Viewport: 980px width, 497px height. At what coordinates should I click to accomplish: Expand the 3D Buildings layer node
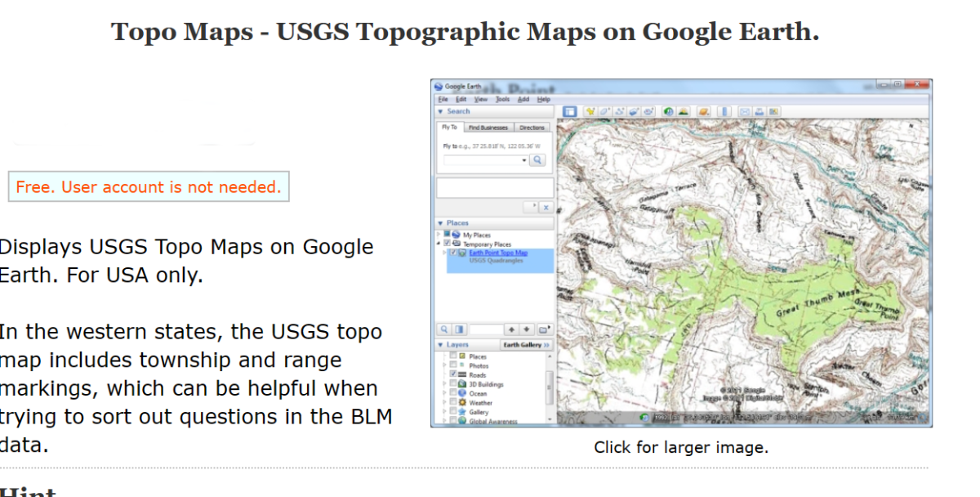click(x=444, y=383)
